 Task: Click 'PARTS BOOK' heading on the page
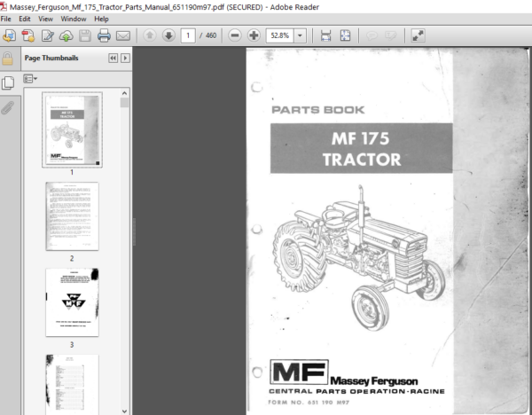[x=318, y=110]
